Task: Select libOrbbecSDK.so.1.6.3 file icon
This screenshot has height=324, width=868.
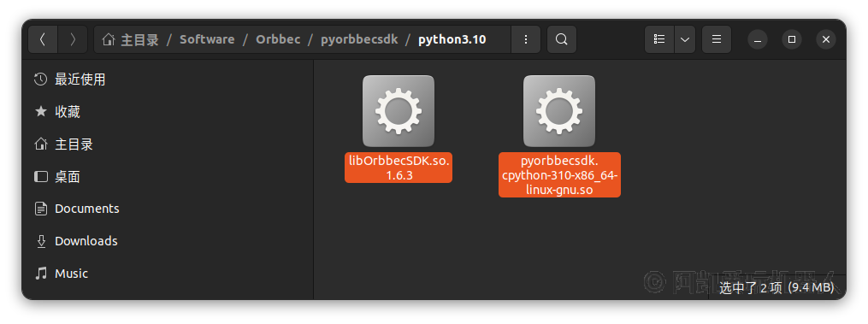Action: pos(399,111)
